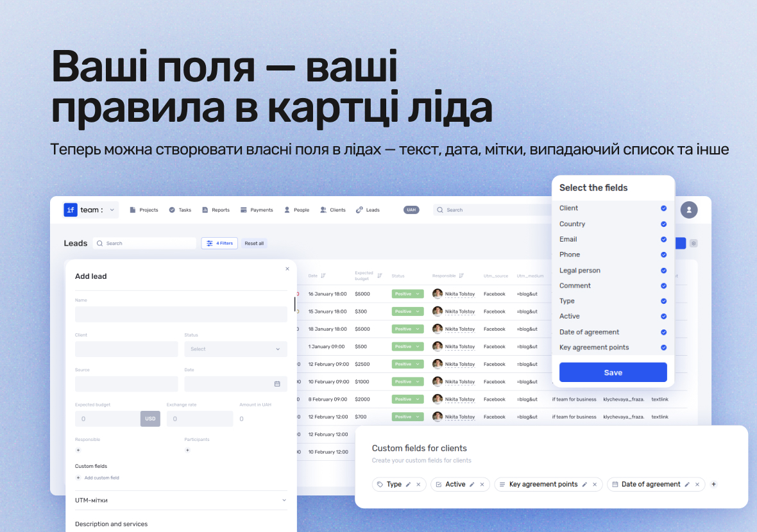Close the Add lead panel
This screenshot has width=757, height=532.
[x=287, y=269]
